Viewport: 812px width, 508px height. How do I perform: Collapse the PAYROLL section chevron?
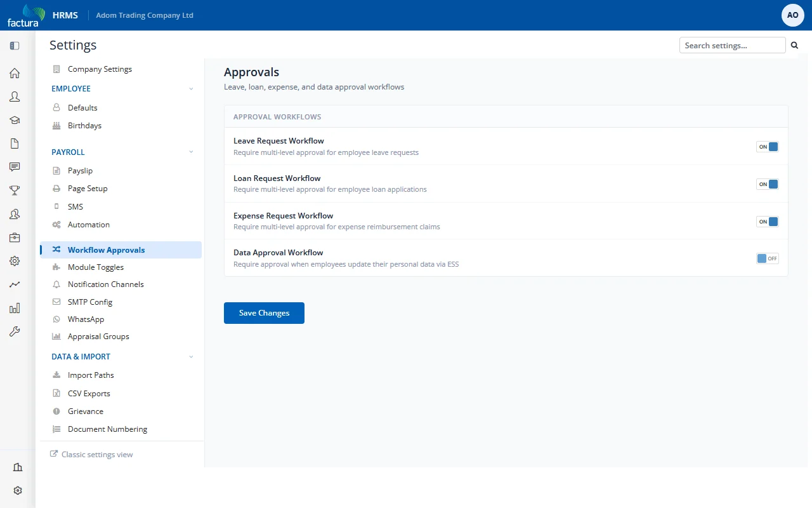coord(191,152)
